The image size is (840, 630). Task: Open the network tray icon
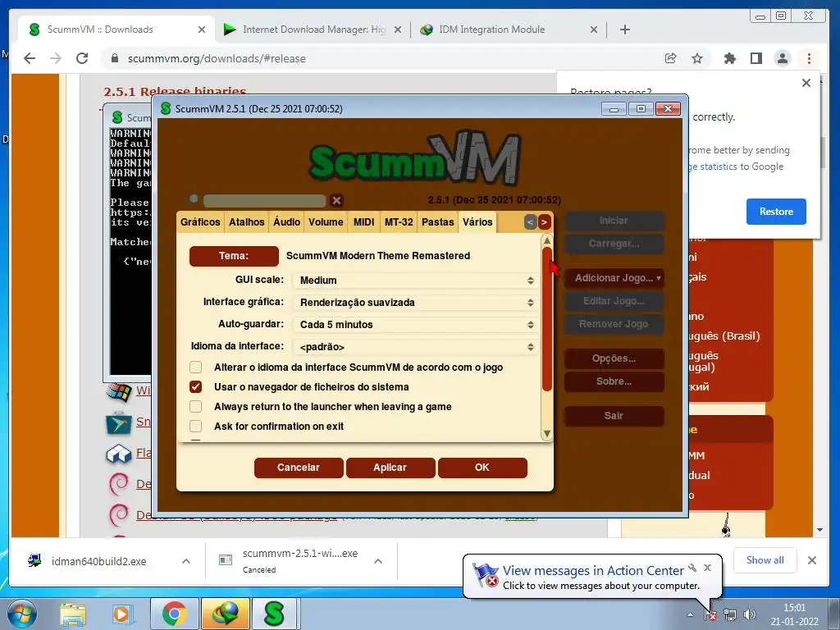coord(729,614)
